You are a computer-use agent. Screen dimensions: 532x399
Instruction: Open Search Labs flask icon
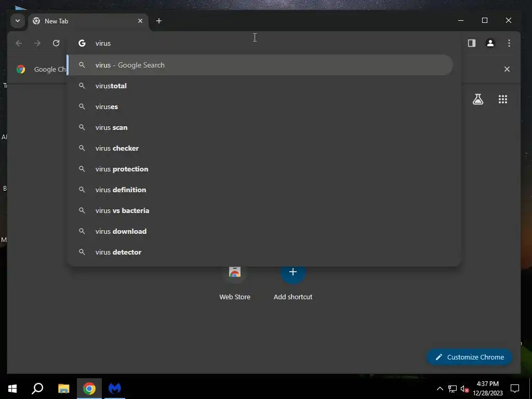click(x=478, y=99)
